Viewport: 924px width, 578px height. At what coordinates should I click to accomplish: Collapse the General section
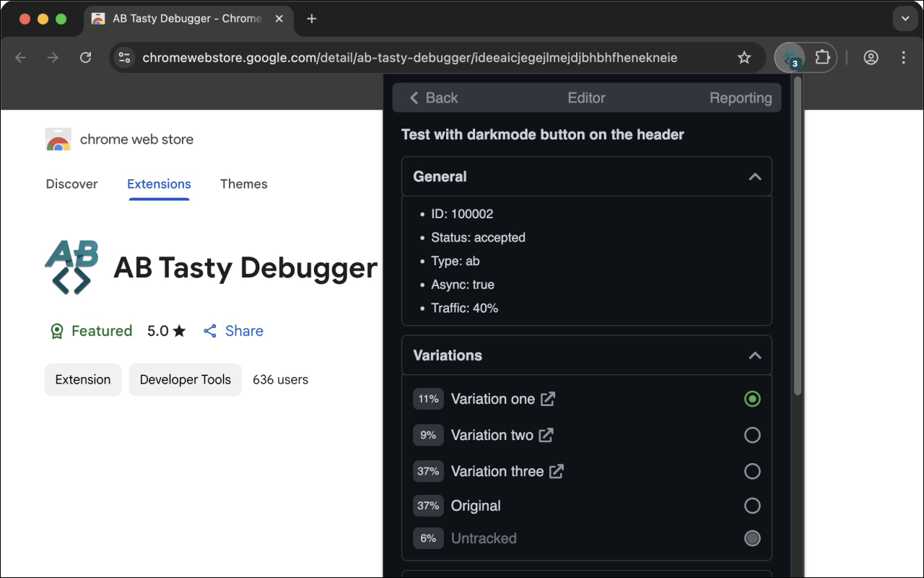(x=755, y=176)
